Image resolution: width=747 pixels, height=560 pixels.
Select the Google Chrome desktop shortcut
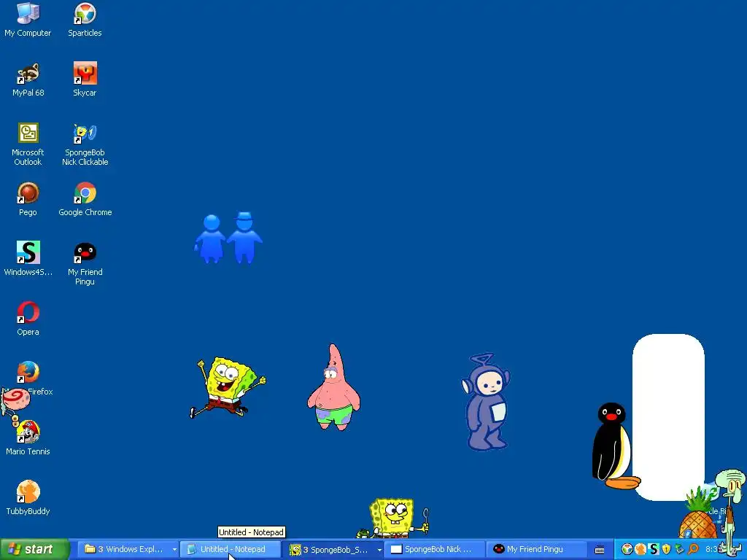[x=85, y=199]
